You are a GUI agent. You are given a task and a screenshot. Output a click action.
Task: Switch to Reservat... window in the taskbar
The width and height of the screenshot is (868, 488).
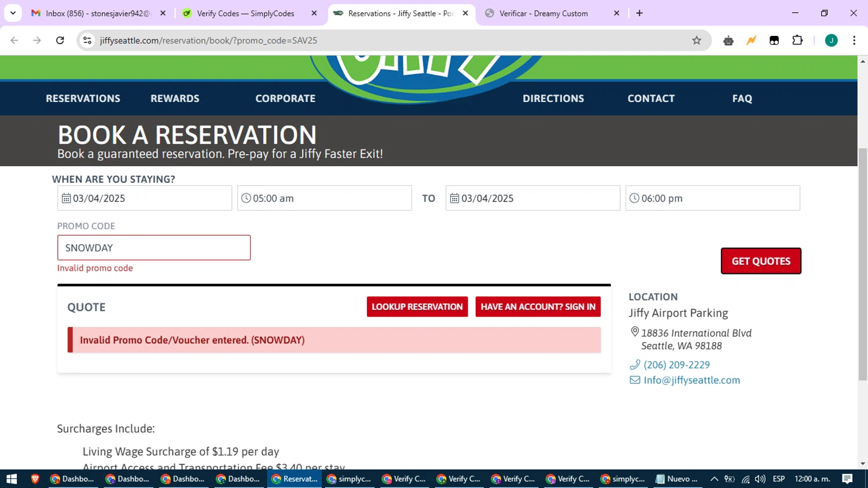(x=295, y=479)
